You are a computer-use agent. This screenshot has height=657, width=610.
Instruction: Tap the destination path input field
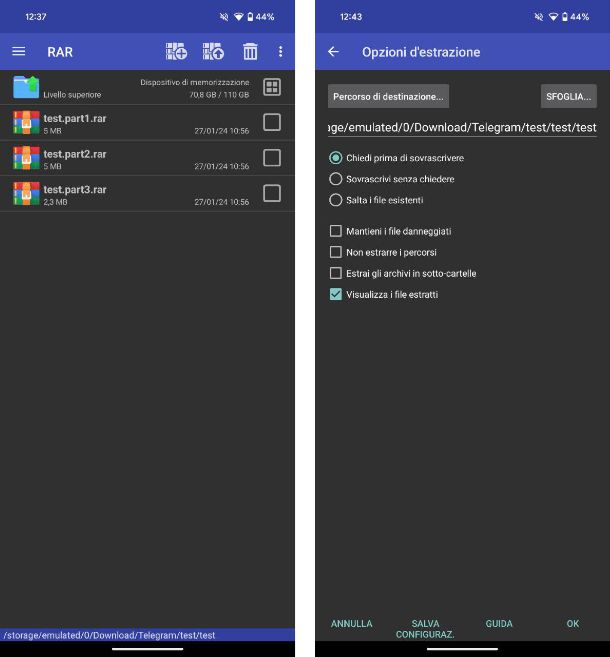point(462,127)
